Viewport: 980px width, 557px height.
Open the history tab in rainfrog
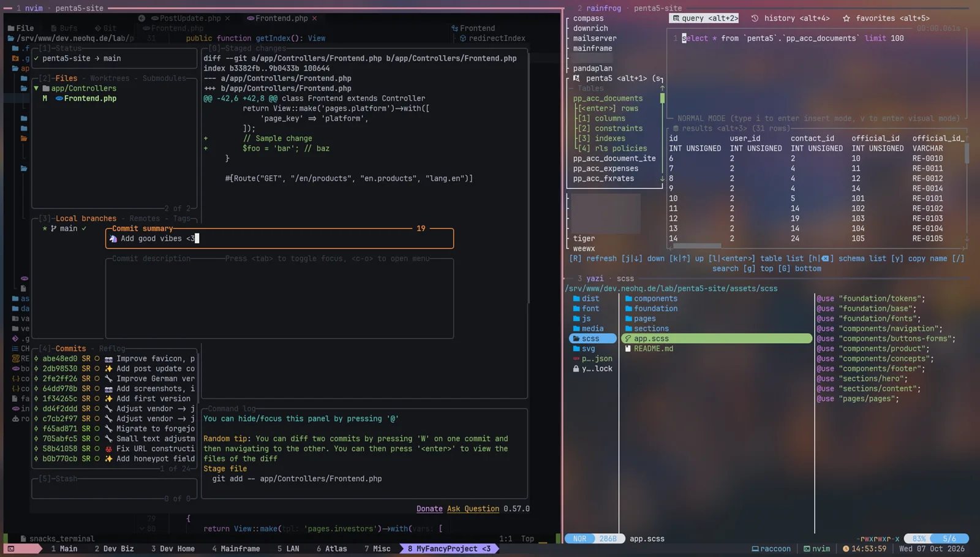click(790, 18)
